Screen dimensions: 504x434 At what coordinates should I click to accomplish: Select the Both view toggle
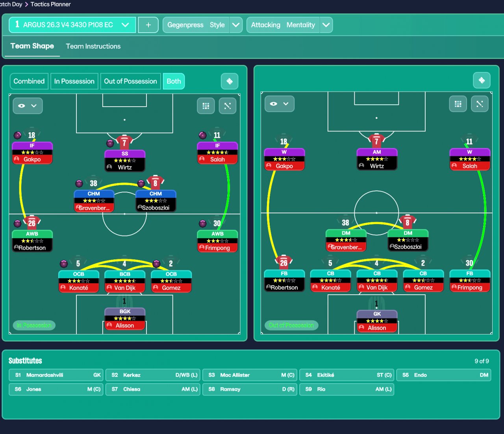[174, 81]
